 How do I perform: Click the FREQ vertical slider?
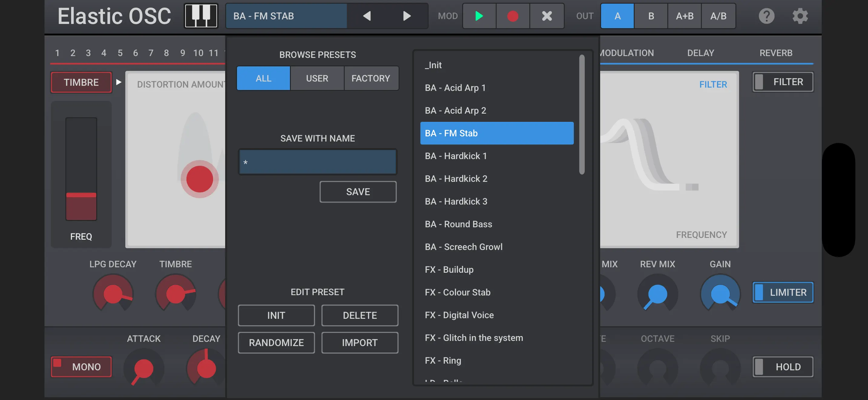tap(81, 168)
